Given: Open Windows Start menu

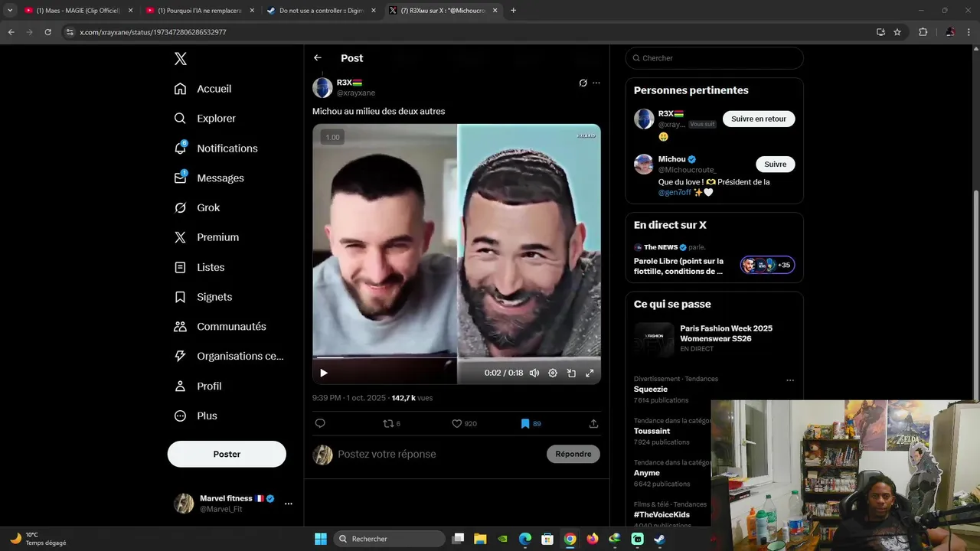Looking at the screenshot, I should pos(320,539).
